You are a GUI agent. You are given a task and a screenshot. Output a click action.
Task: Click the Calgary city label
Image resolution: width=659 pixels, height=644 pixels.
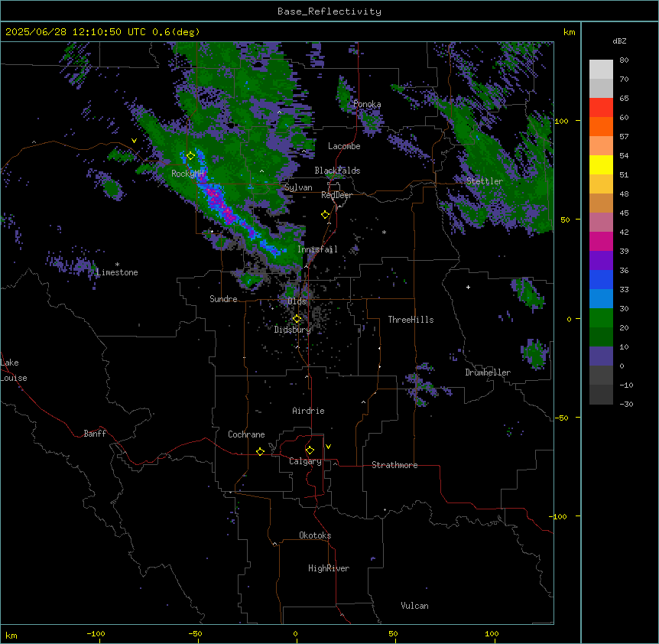click(306, 461)
